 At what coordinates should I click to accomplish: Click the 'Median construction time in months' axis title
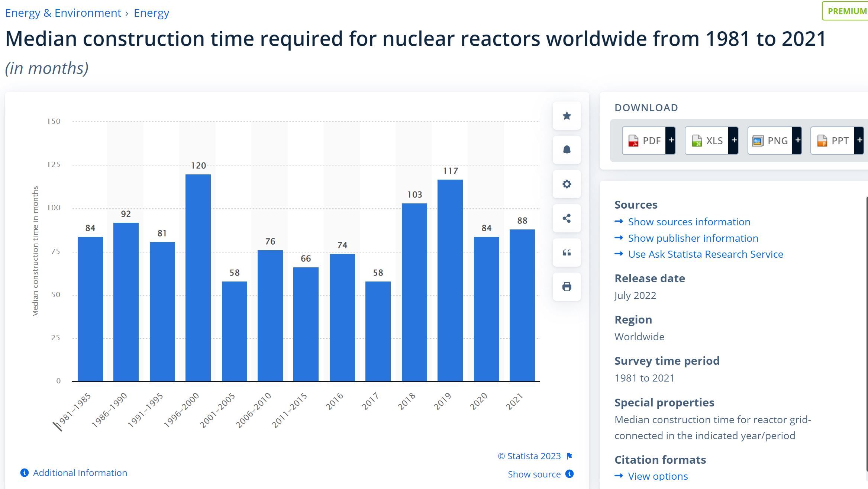click(x=35, y=251)
